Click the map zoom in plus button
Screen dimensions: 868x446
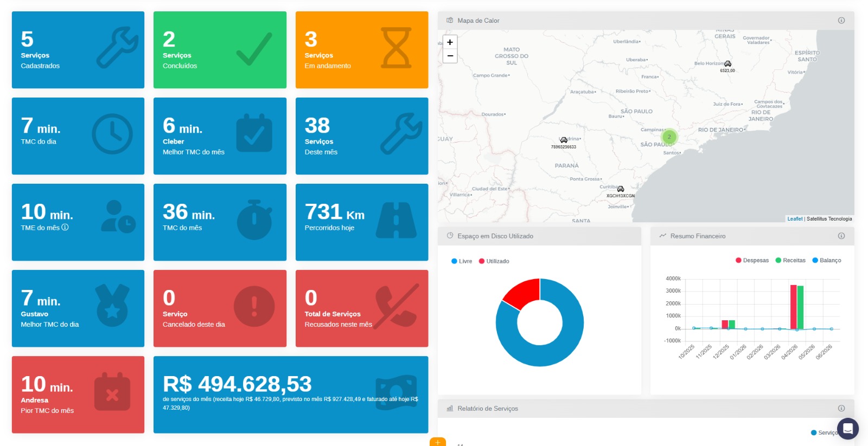tap(450, 42)
